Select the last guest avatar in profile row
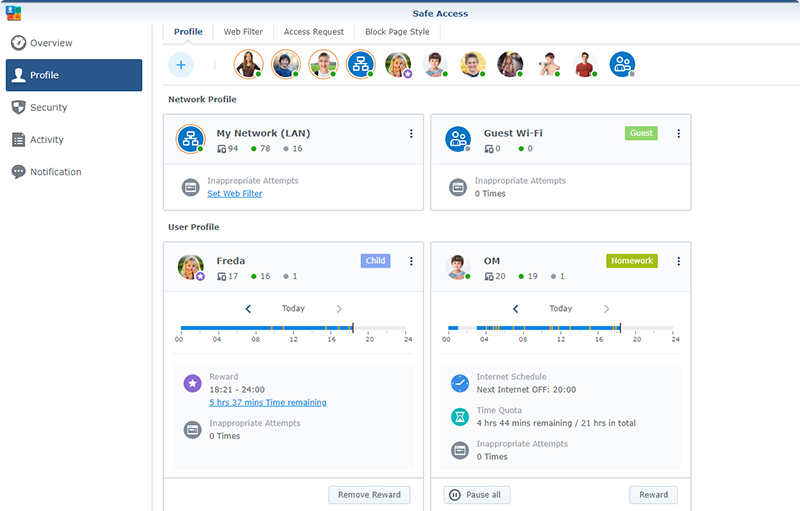Viewport: 800px width, 511px height. tap(622, 65)
